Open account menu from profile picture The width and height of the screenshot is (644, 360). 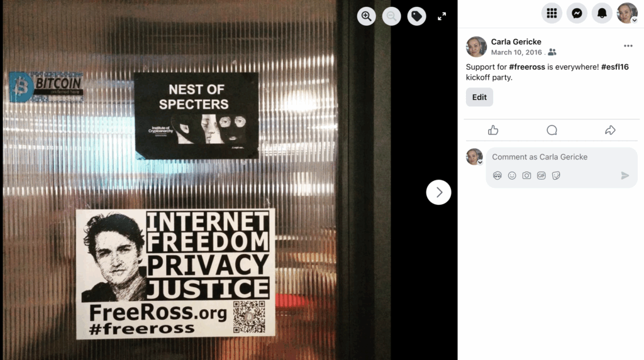pyautogui.click(x=627, y=13)
